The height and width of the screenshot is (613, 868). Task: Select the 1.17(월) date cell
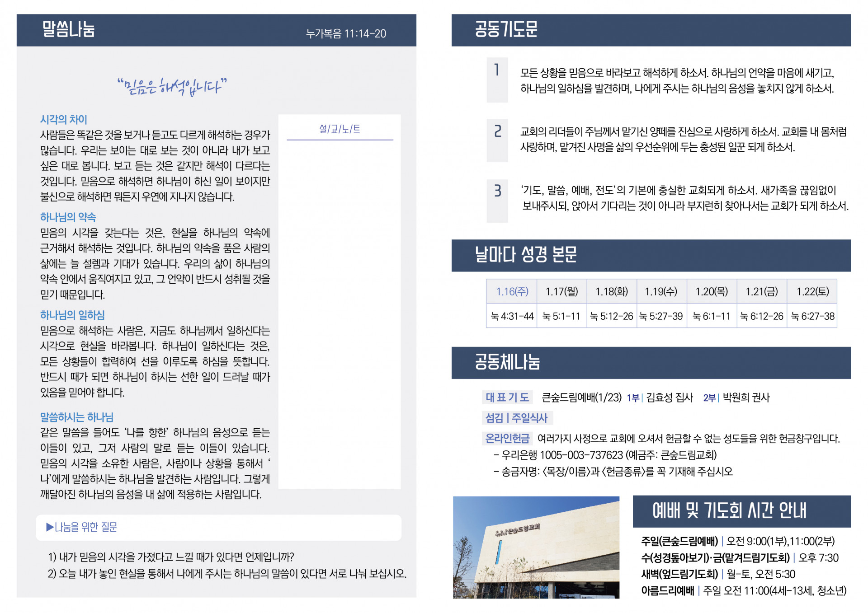point(562,291)
